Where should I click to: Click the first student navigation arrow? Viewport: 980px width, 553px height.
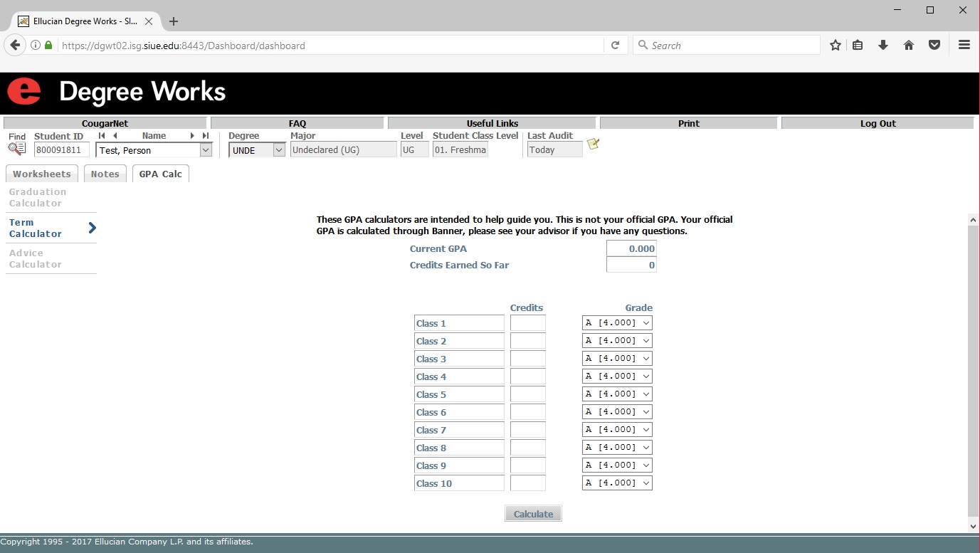point(102,136)
